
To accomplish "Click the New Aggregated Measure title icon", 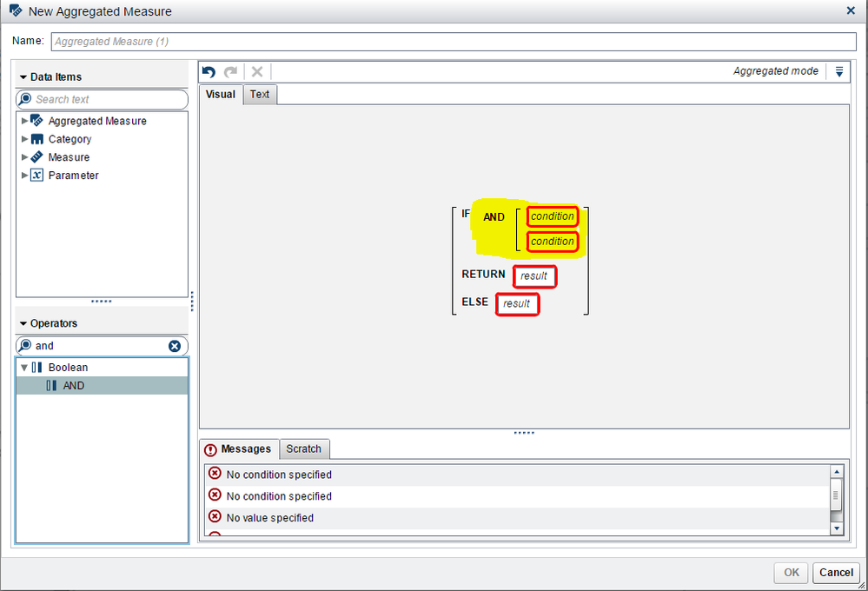I will [16, 10].
